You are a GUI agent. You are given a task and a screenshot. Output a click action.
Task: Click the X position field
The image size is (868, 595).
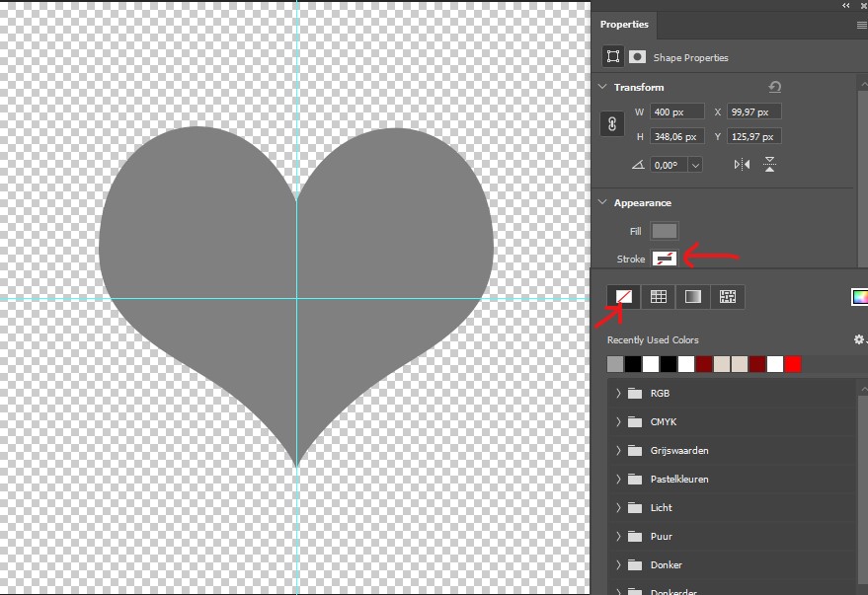[x=754, y=112]
